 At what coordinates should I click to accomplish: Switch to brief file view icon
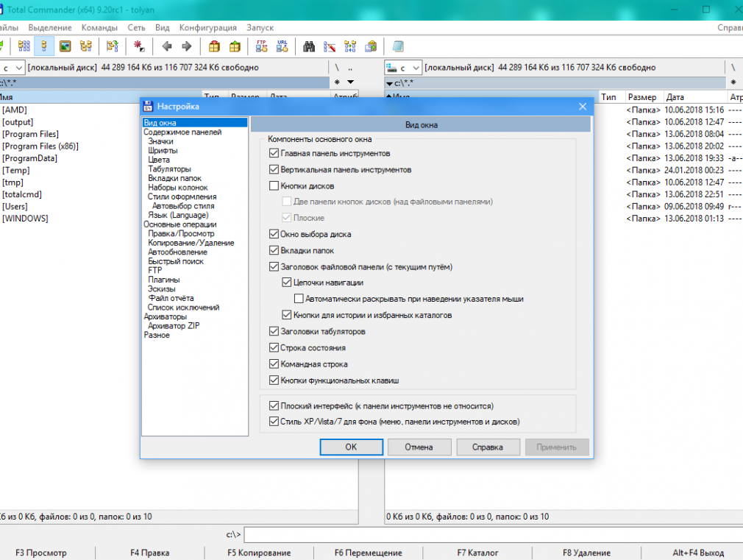click(24, 46)
